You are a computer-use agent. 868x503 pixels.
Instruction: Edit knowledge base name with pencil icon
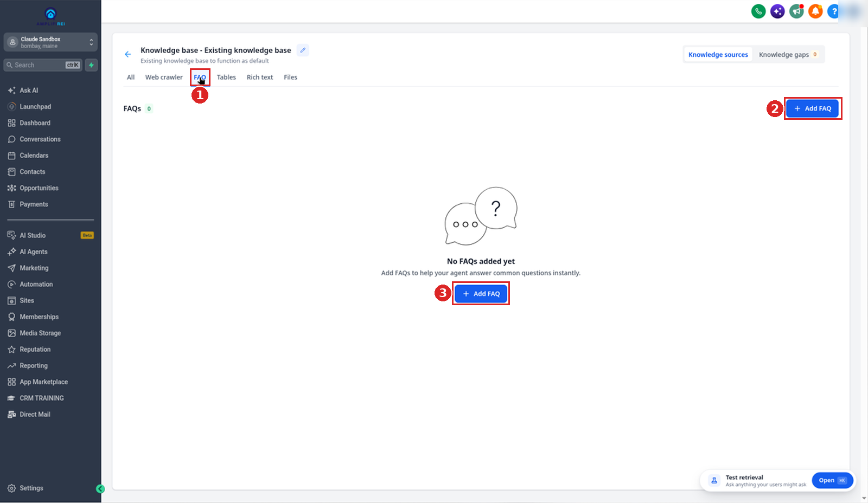click(303, 50)
